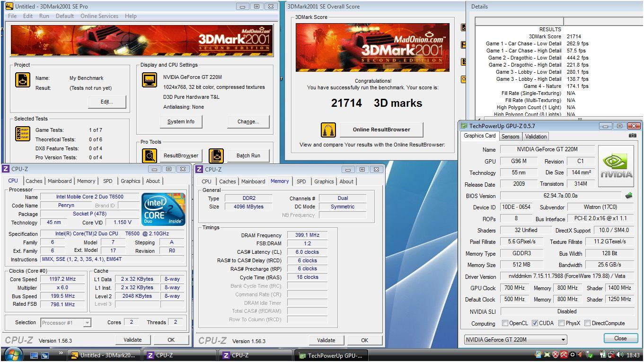Open the Online Services menu
The image size is (644, 362).
tap(99, 16)
